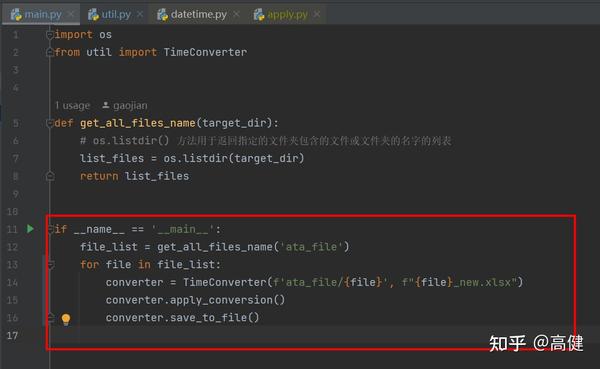Click the gaojian author annotation
Viewport: 600px width, 369px height.
(x=130, y=105)
